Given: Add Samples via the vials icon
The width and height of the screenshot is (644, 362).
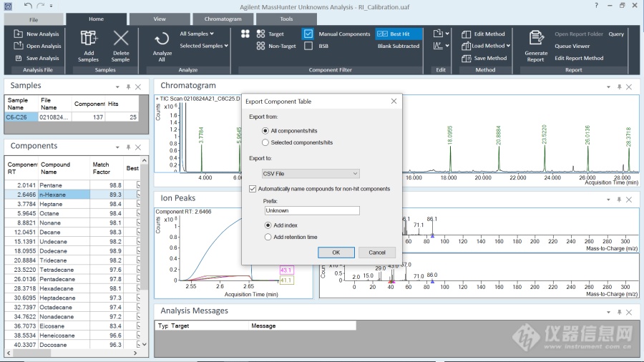Looking at the screenshot, I should 89,38.
